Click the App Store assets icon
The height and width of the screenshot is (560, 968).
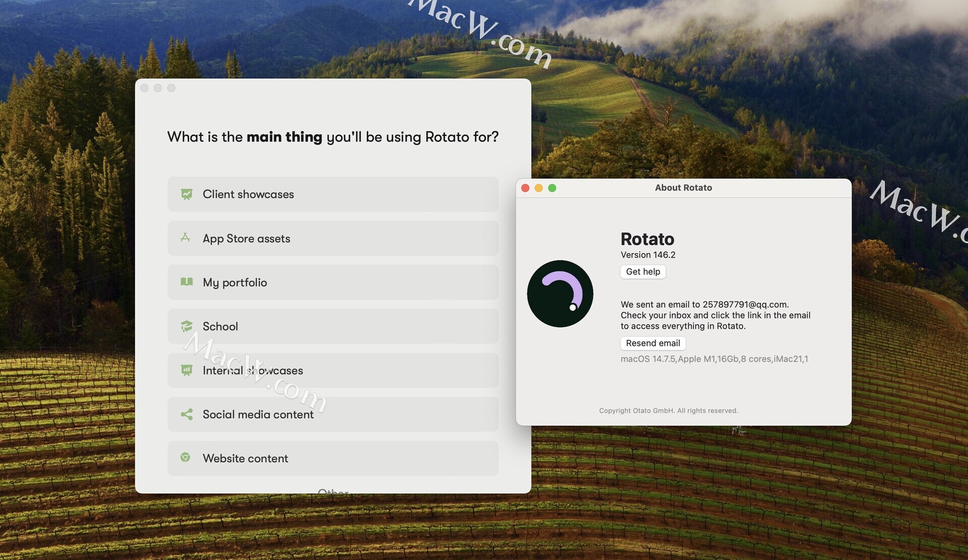tap(186, 237)
